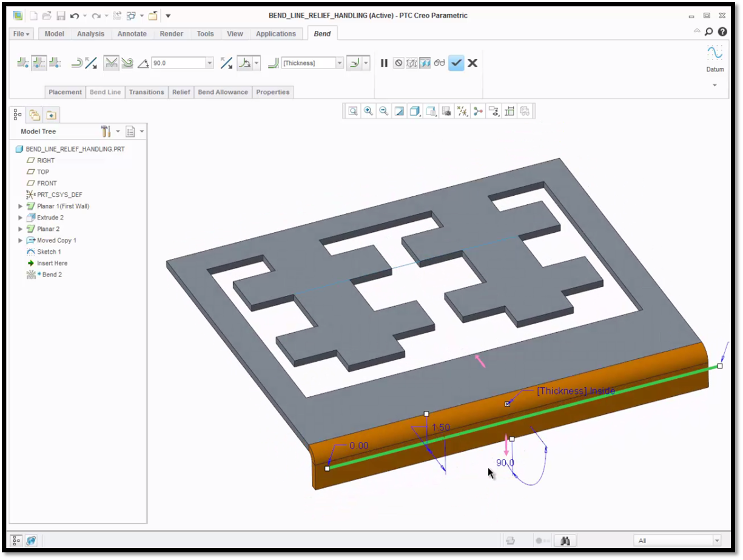Click the command search magnifier icon
This screenshot has height=560, width=743.
tap(709, 32)
